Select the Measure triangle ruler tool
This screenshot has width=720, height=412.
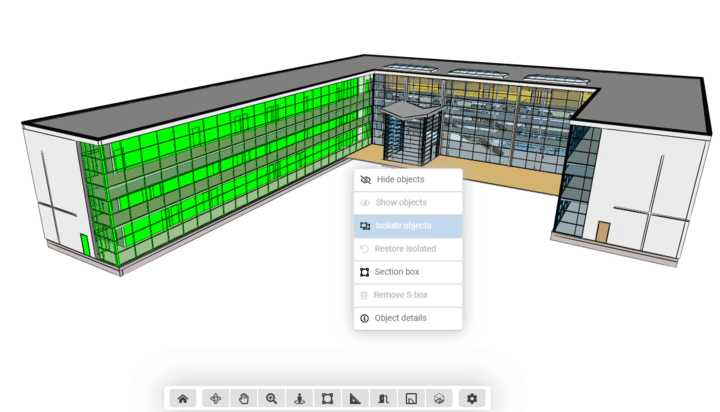click(355, 398)
